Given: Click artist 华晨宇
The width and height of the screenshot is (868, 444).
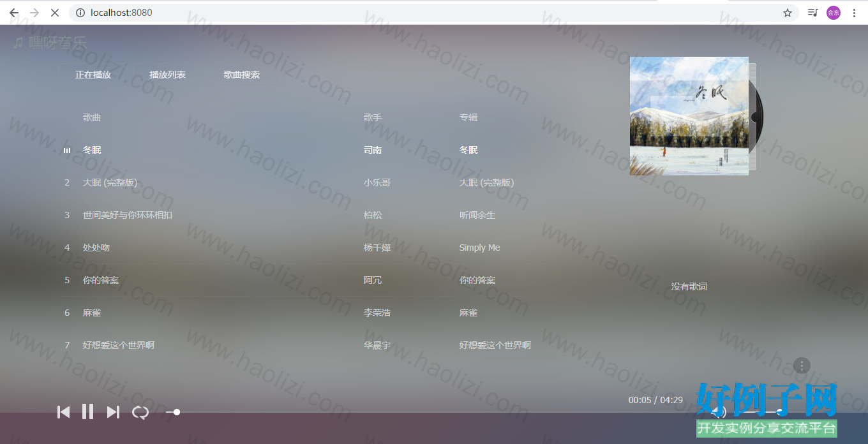Looking at the screenshot, I should 377,345.
